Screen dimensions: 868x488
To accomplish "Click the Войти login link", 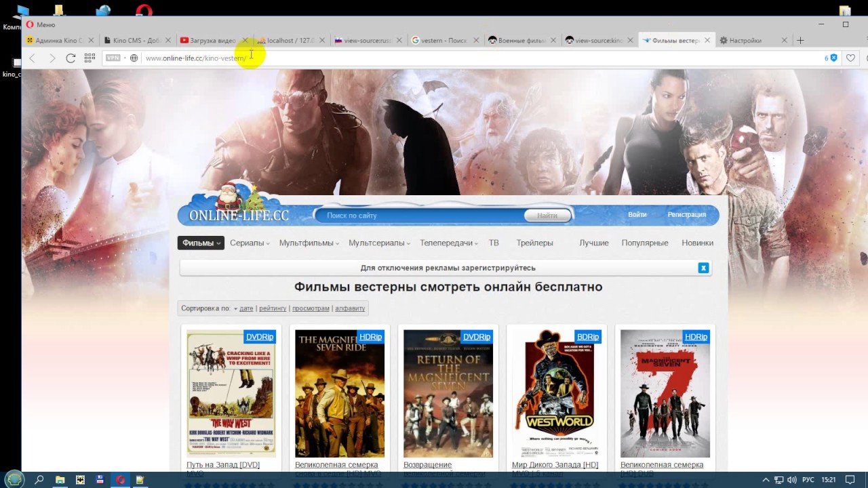I will [x=637, y=214].
